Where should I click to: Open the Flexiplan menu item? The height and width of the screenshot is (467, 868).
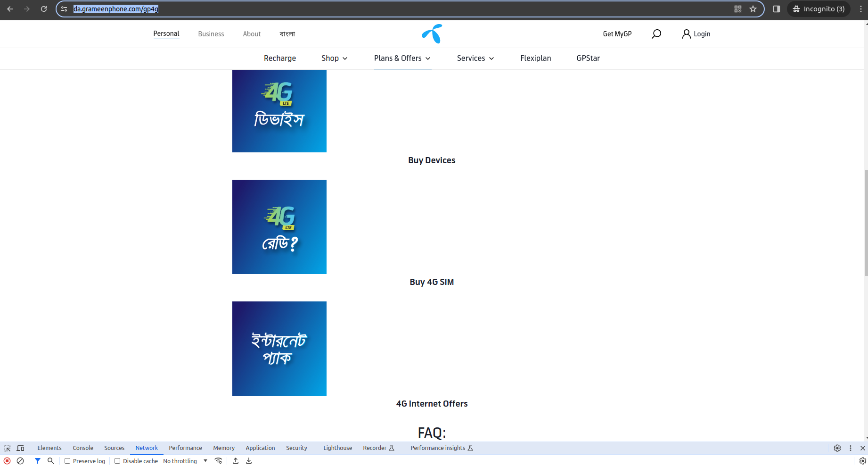536,58
